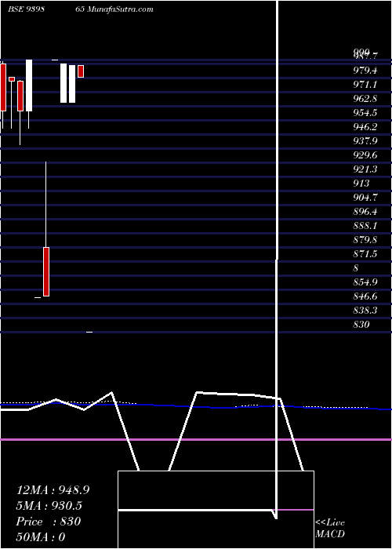Select the 929.6 price axis label

(x=365, y=155)
